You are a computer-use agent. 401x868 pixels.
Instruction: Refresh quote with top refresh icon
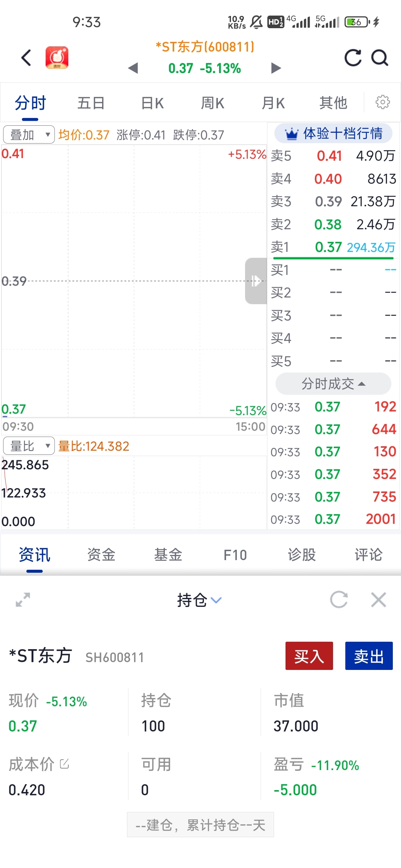(353, 57)
